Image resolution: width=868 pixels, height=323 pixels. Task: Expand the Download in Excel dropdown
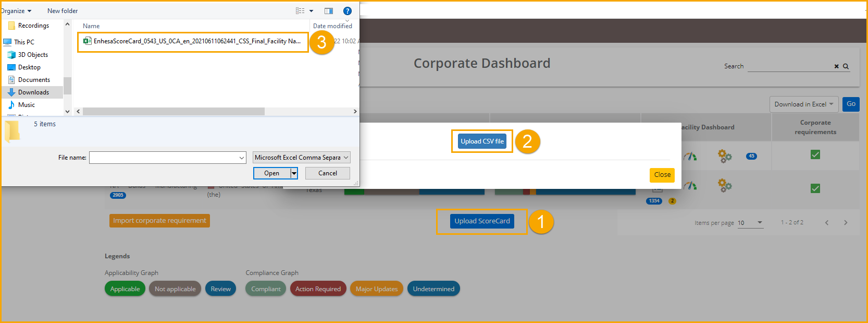(804, 104)
